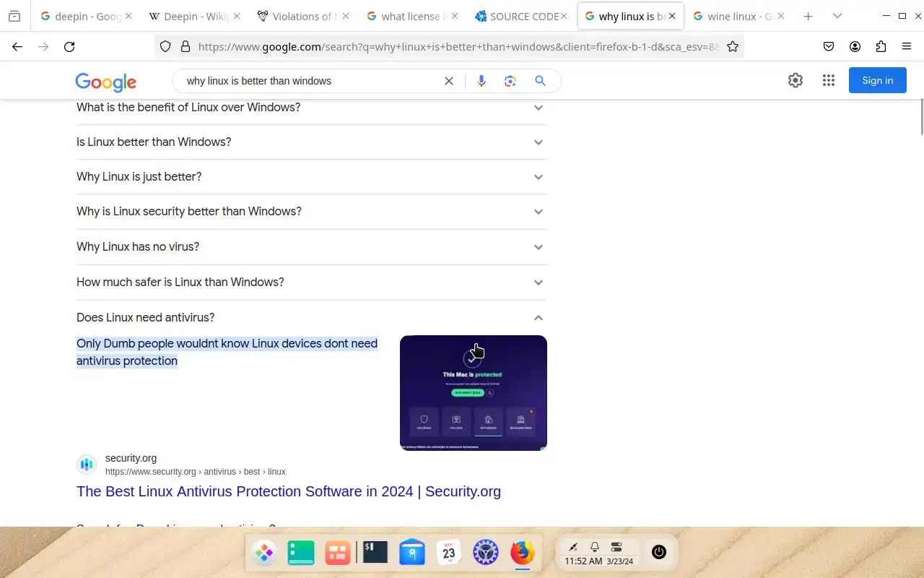The height and width of the screenshot is (578, 924).
Task: Open Firefox tab overview icon
Action: (x=14, y=16)
